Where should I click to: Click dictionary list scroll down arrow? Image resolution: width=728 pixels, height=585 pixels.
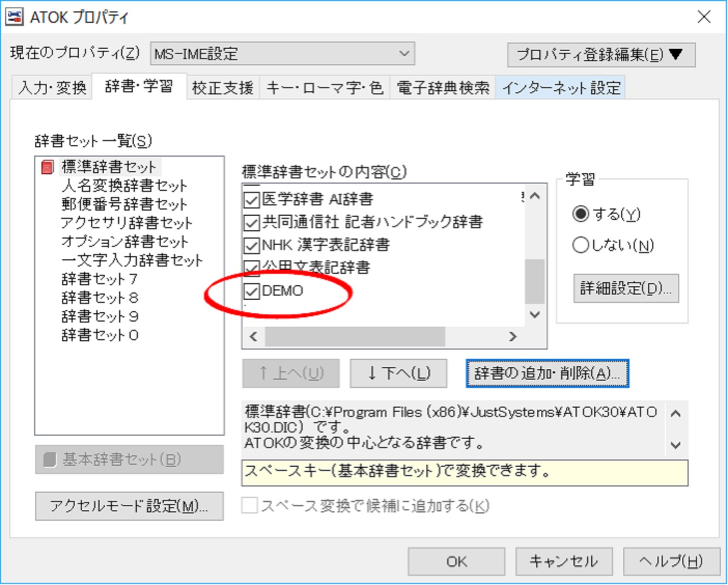click(x=535, y=315)
